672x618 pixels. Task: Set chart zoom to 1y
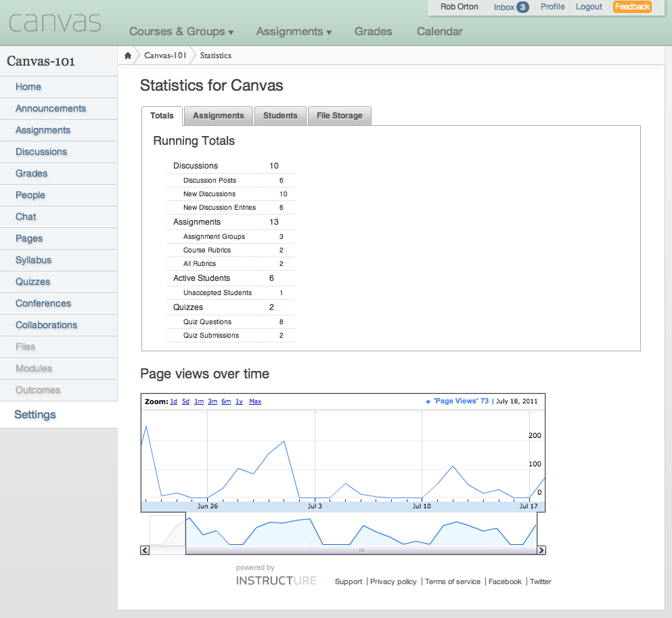click(x=239, y=401)
